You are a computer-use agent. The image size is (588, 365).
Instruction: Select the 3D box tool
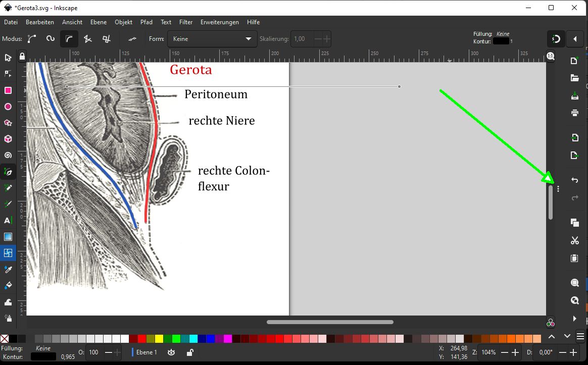[x=8, y=139]
